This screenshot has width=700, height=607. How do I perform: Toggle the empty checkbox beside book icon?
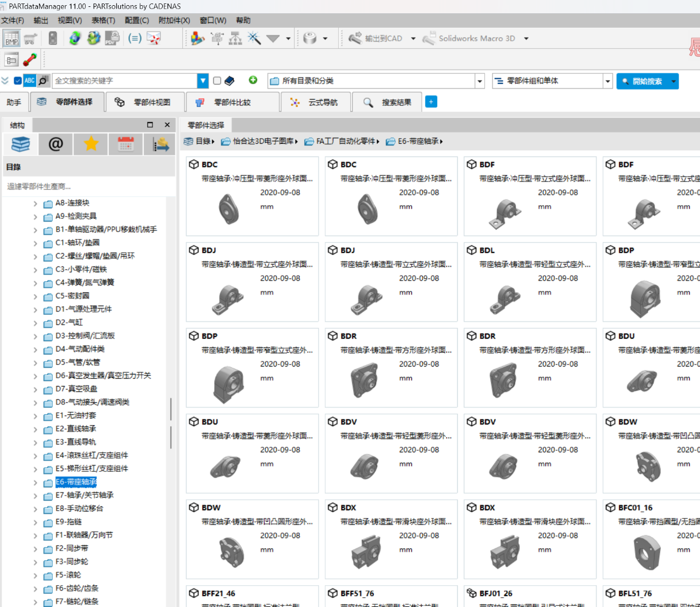point(217,81)
